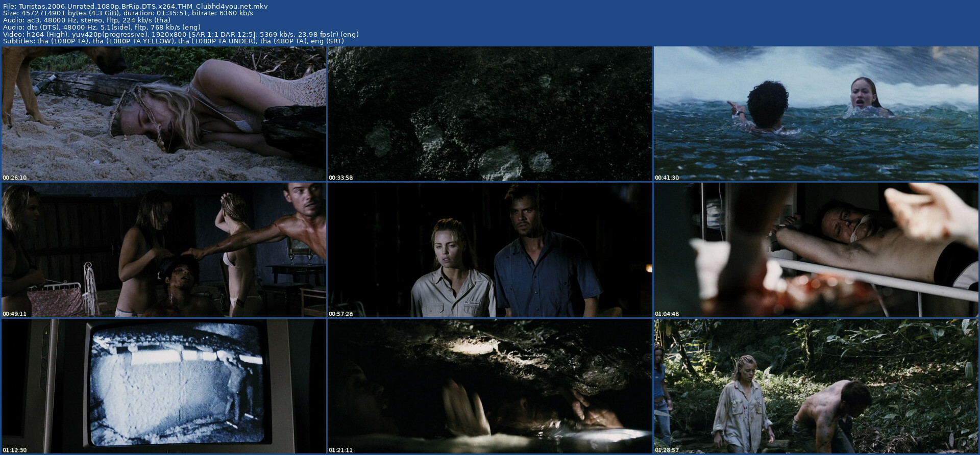This screenshot has height=455, width=980.
Task: Click the 01:28:57 timestamp label
Action: tap(667, 450)
